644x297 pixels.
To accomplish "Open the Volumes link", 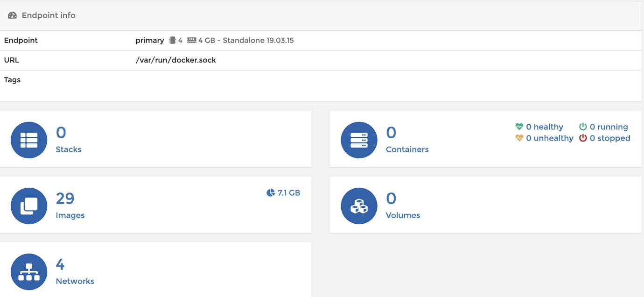I will click(x=403, y=215).
